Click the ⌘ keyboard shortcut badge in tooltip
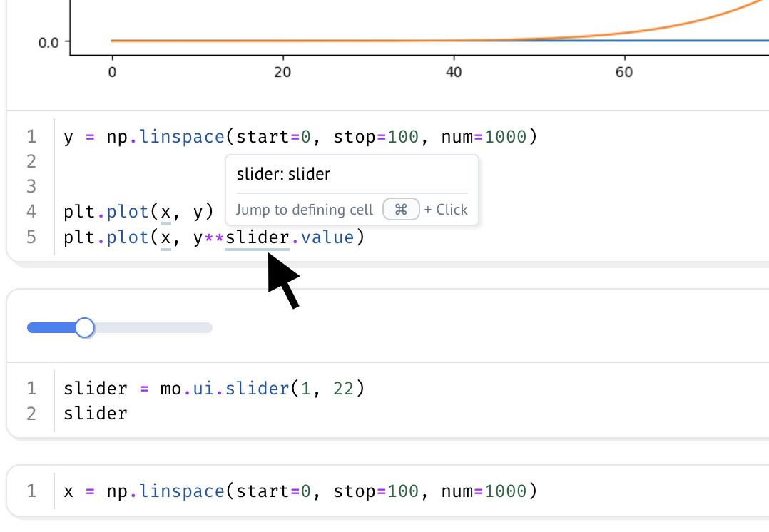769x532 pixels. 401,209
